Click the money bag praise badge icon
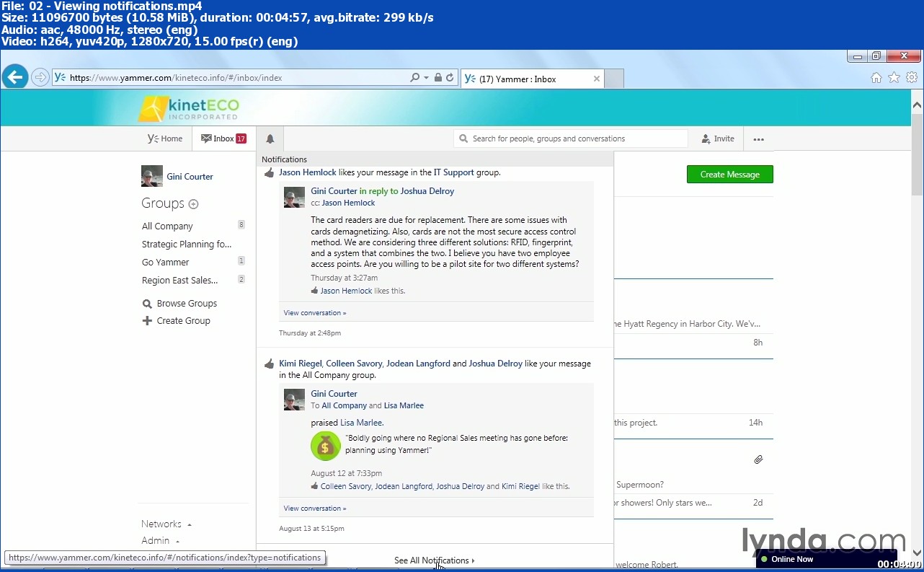 coord(325,446)
